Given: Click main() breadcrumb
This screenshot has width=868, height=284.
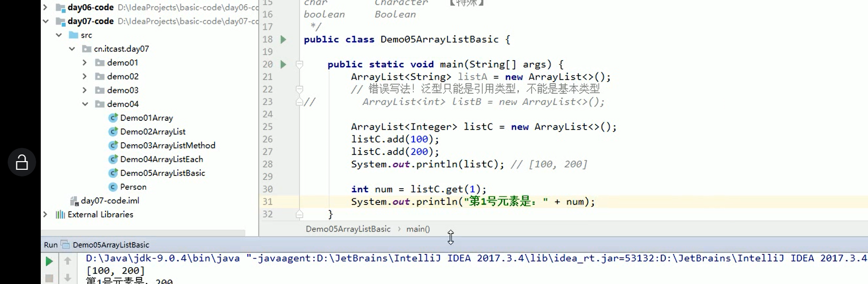Looking at the screenshot, I should coord(418,229).
